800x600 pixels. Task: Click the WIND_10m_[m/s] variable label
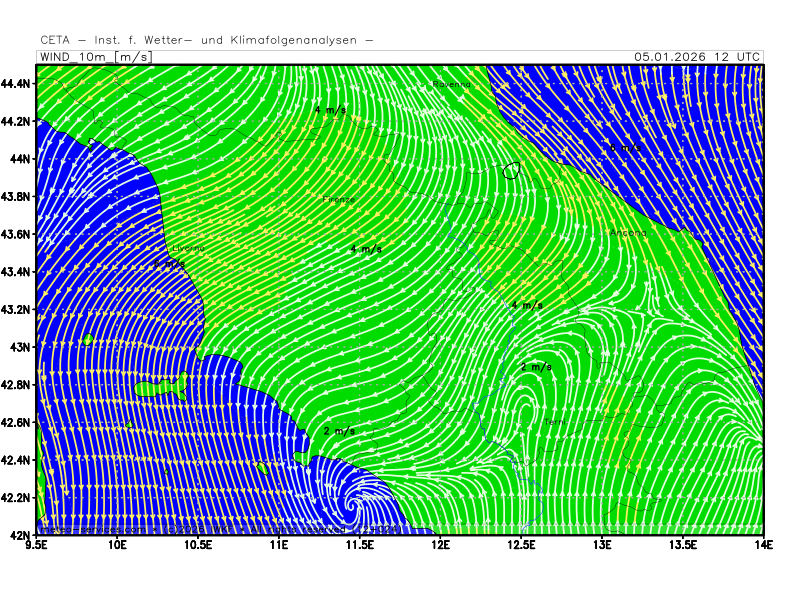pos(96,57)
